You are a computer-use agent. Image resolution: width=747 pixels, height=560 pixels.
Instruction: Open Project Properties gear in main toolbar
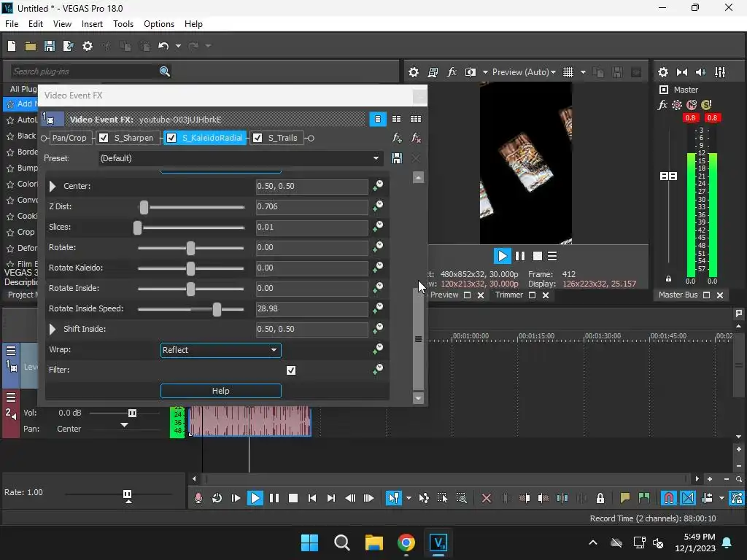(88, 46)
